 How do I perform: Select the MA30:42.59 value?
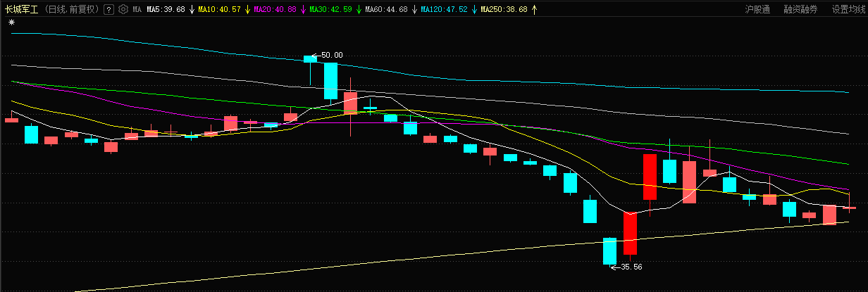[330, 10]
